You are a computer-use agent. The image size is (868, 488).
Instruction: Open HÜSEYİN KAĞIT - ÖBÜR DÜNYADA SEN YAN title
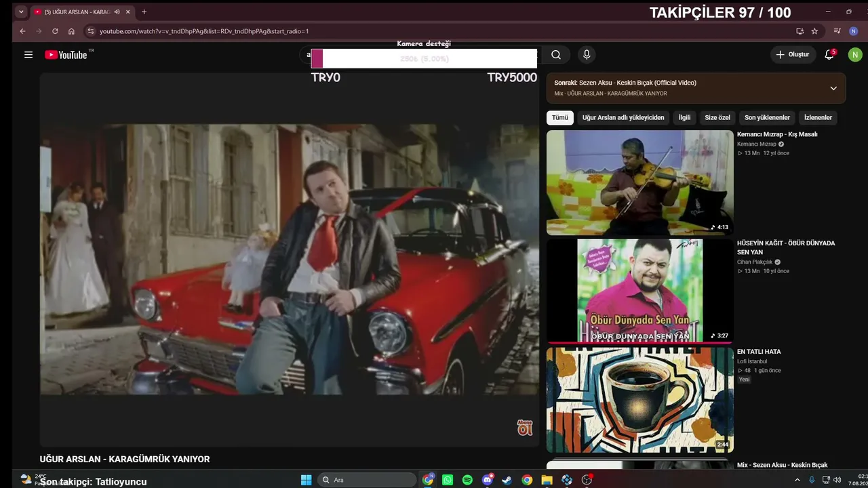(786, 247)
